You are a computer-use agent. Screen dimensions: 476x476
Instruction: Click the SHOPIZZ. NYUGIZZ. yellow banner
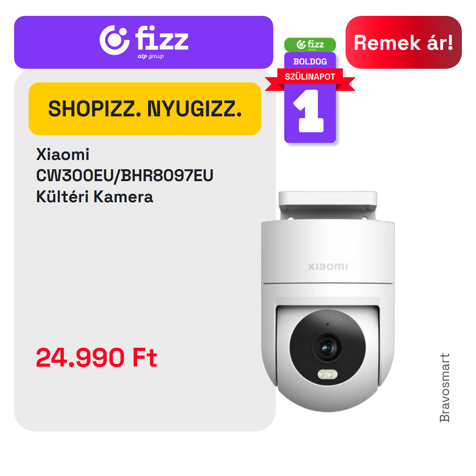[145, 109]
